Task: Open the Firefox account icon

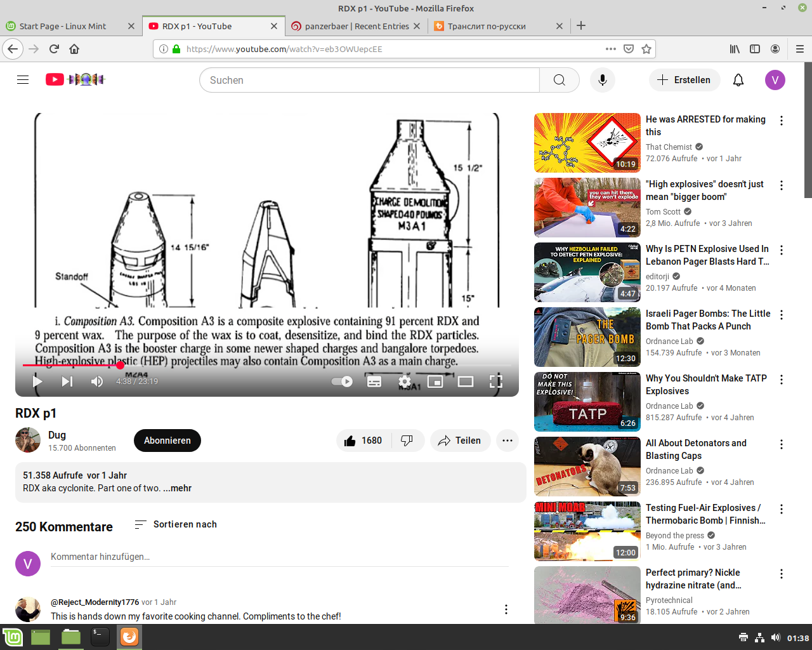Action: coord(775,49)
